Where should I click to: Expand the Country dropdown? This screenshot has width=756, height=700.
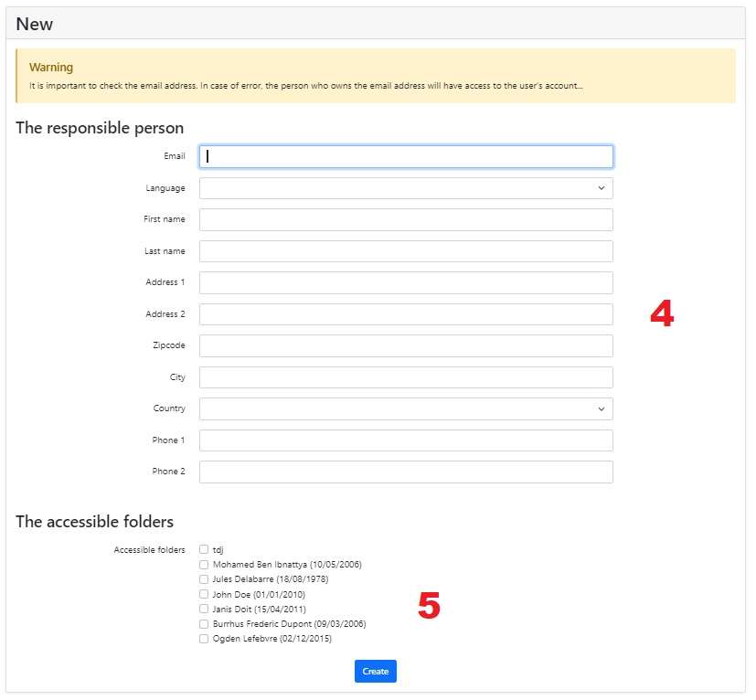(406, 408)
